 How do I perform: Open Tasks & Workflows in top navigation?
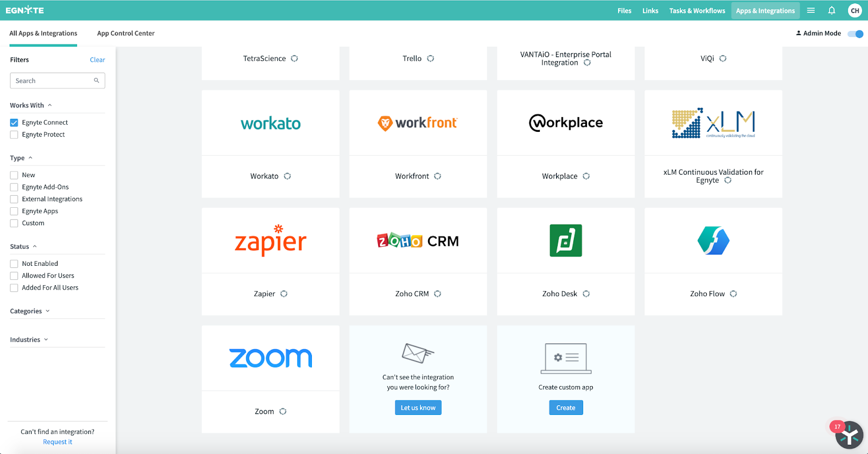697,10
